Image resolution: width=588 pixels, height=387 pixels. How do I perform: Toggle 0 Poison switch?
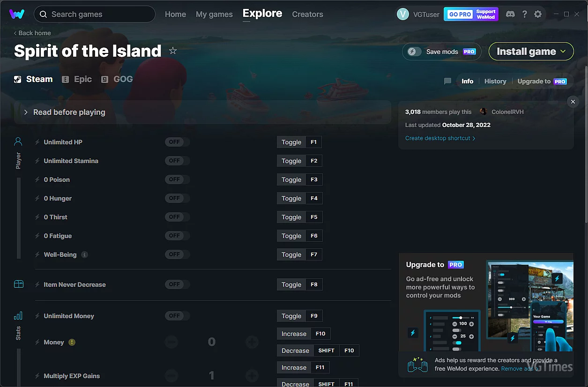click(x=177, y=179)
